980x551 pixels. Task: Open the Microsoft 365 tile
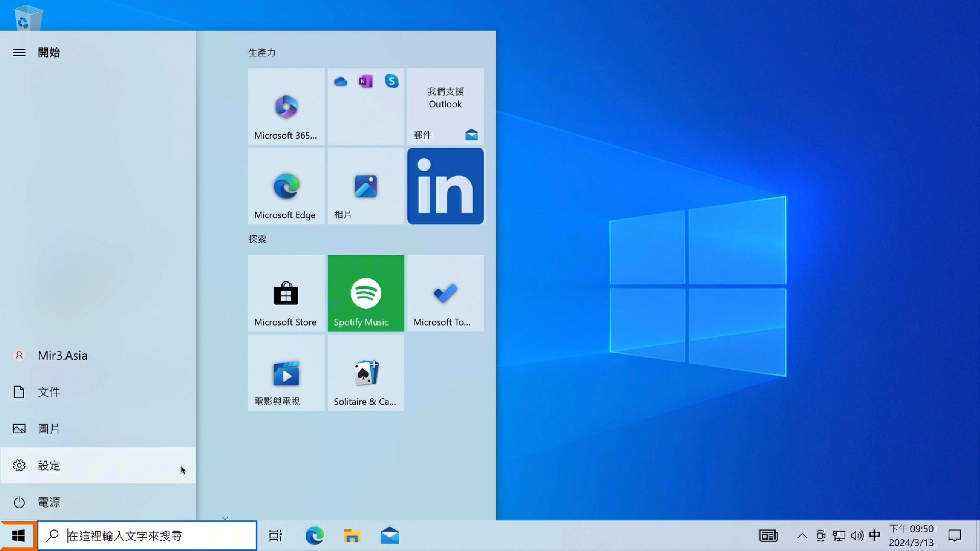click(x=285, y=106)
